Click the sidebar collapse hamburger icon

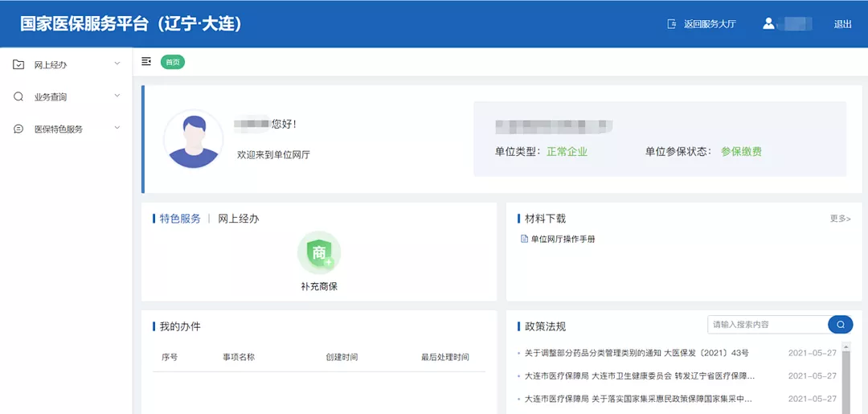(x=146, y=62)
